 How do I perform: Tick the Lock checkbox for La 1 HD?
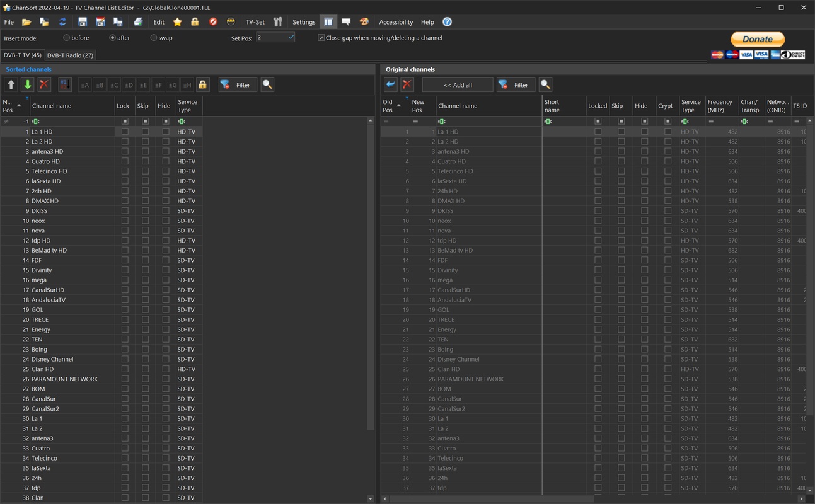[125, 132]
